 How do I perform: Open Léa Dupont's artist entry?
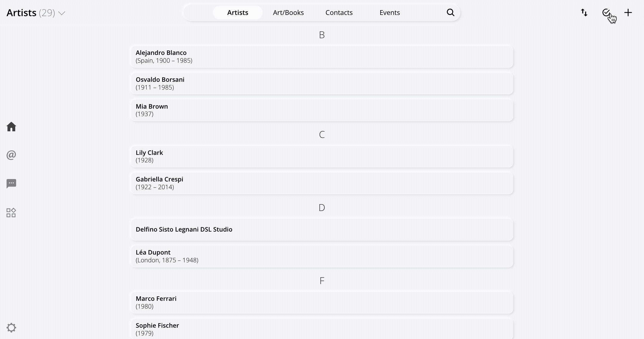[322, 256]
